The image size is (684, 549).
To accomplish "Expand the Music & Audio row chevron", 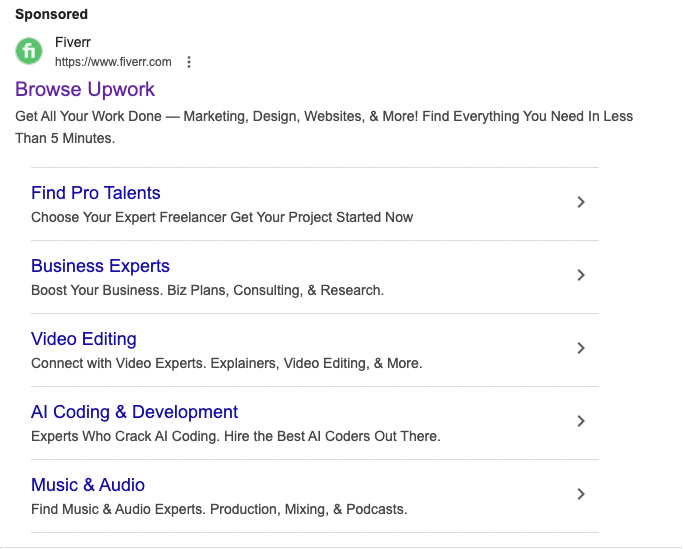I will pos(581,494).
